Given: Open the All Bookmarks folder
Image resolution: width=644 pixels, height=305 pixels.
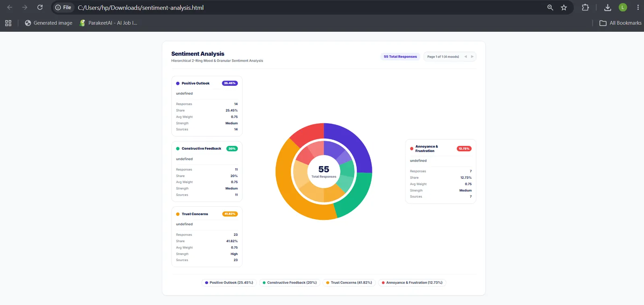Looking at the screenshot, I should (620, 23).
